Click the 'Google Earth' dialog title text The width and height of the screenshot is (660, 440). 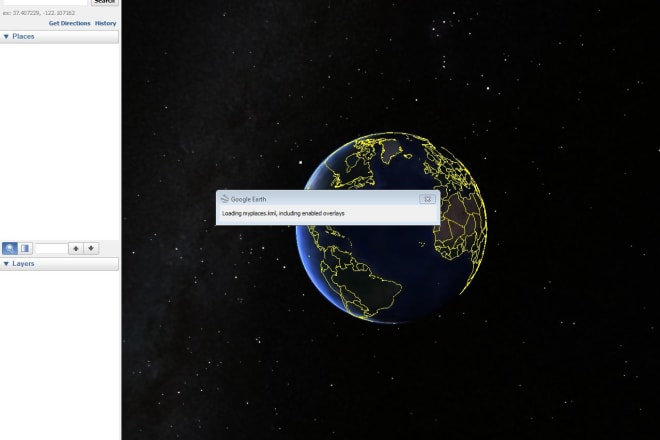click(x=248, y=199)
